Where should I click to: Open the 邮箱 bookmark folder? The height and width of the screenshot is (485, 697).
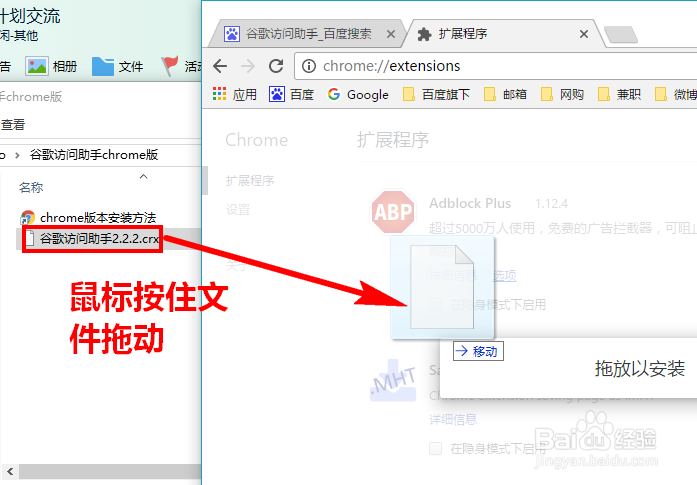click(505, 94)
